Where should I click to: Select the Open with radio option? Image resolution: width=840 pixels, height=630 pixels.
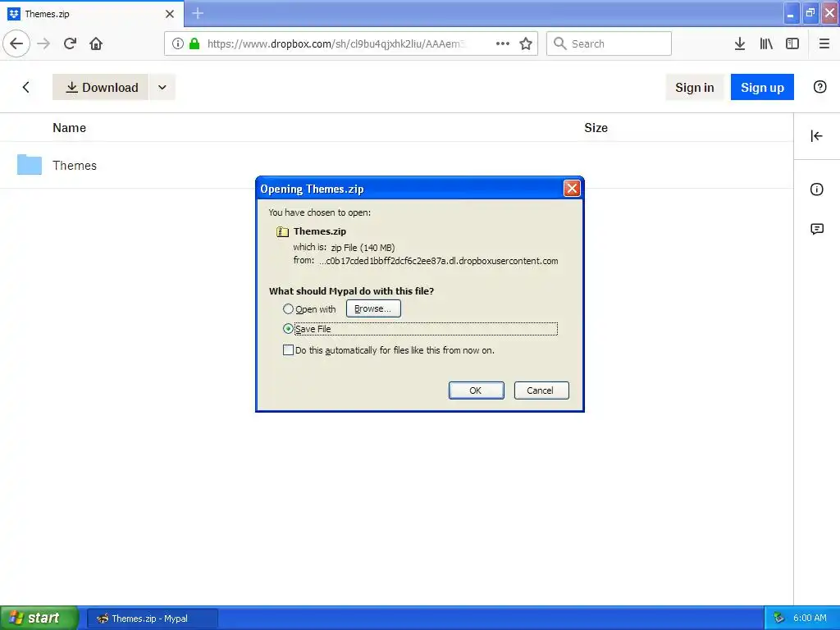288,309
